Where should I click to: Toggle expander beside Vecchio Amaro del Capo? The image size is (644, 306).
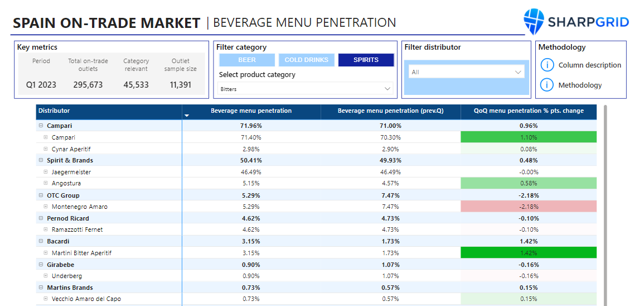(x=46, y=299)
